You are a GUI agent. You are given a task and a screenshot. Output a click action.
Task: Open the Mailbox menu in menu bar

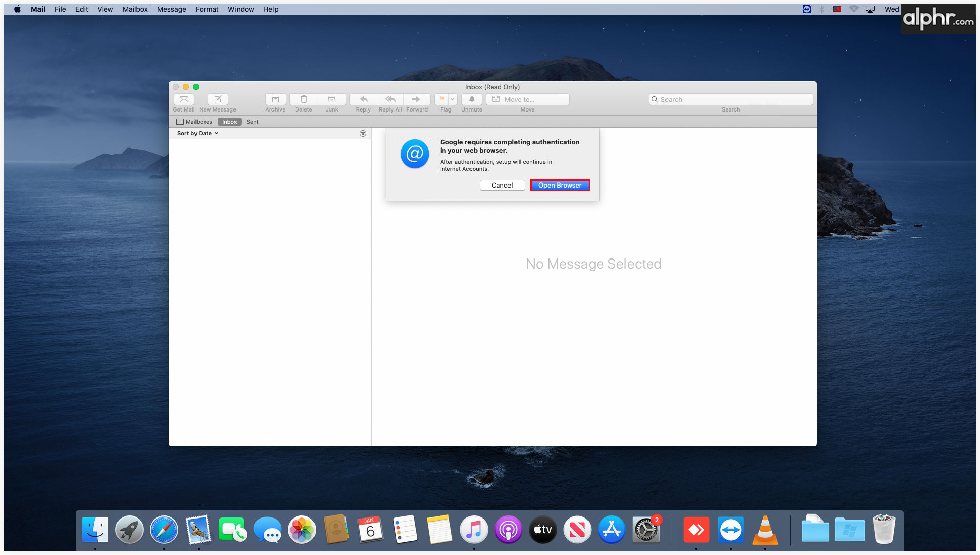[x=135, y=9]
